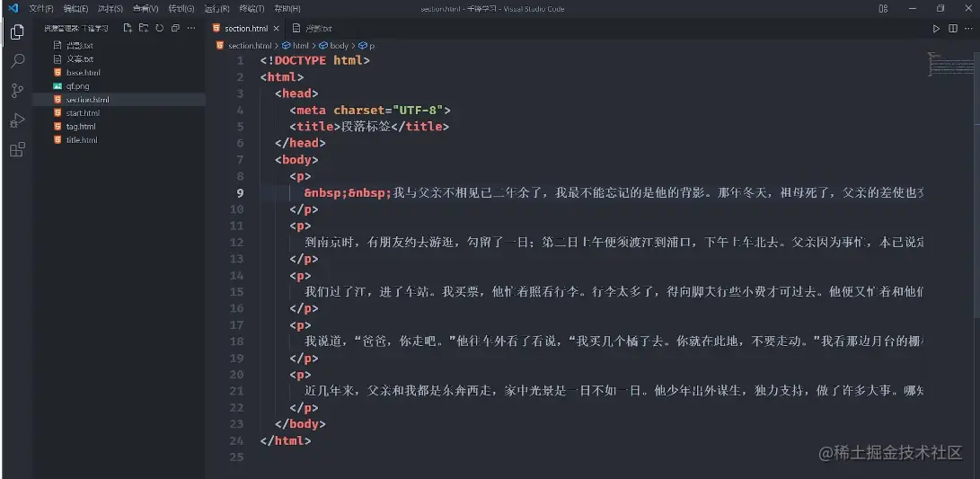The image size is (980, 479).
Task: Open the Customize Layout control in title bar
Action: coord(883,9)
